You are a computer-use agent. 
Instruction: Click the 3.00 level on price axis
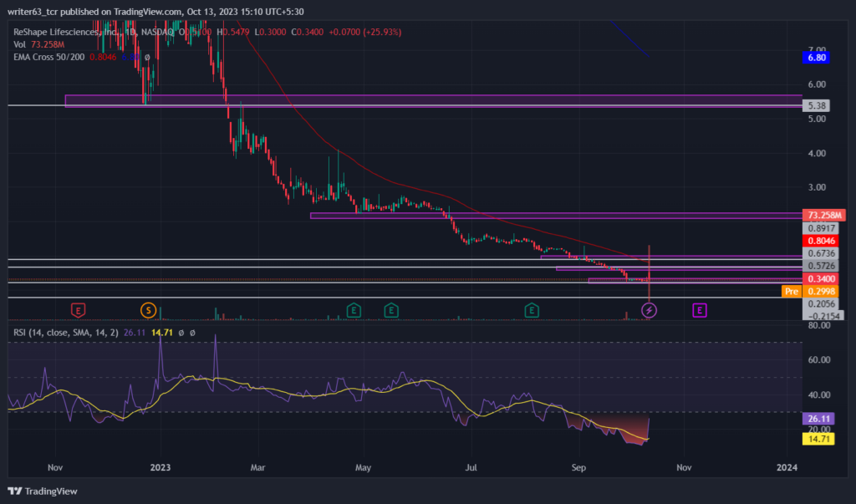click(818, 187)
